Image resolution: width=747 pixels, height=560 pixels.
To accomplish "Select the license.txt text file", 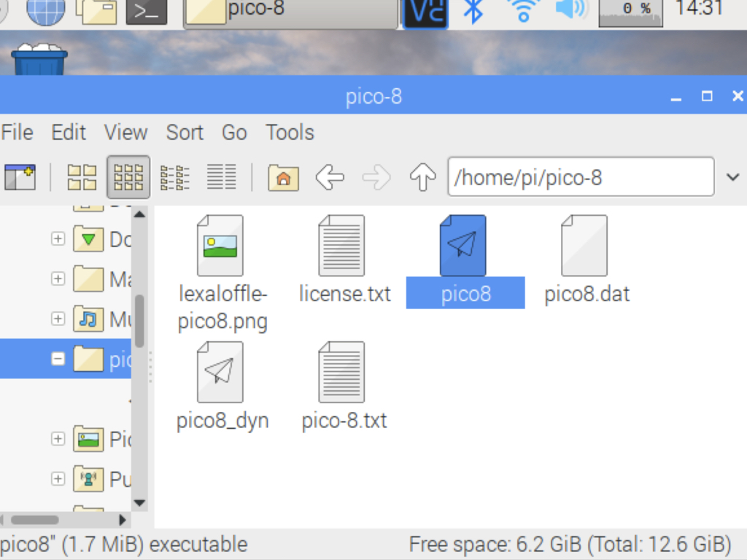I will [x=344, y=260].
